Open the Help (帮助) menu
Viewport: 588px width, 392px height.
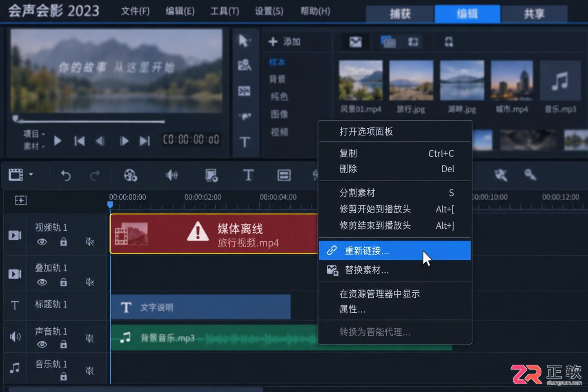pos(315,11)
